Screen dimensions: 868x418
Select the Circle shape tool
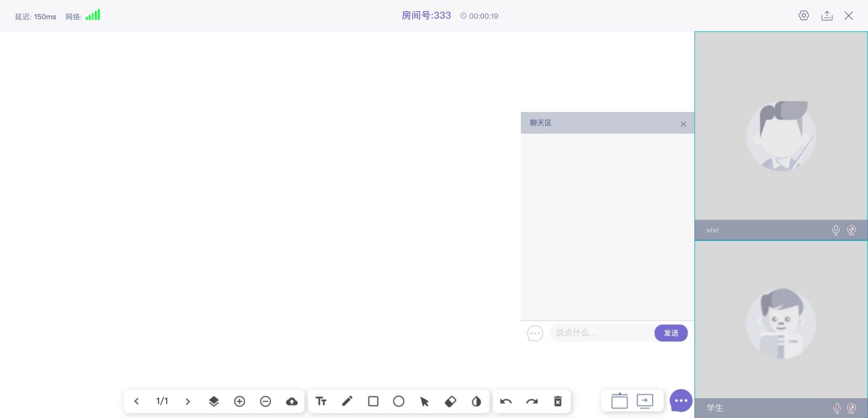[x=399, y=401]
